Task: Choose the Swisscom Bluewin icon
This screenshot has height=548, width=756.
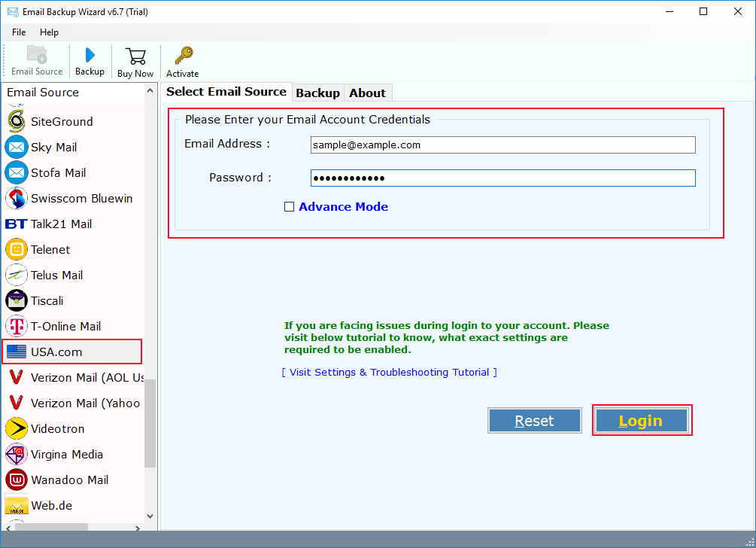Action: 17,198
